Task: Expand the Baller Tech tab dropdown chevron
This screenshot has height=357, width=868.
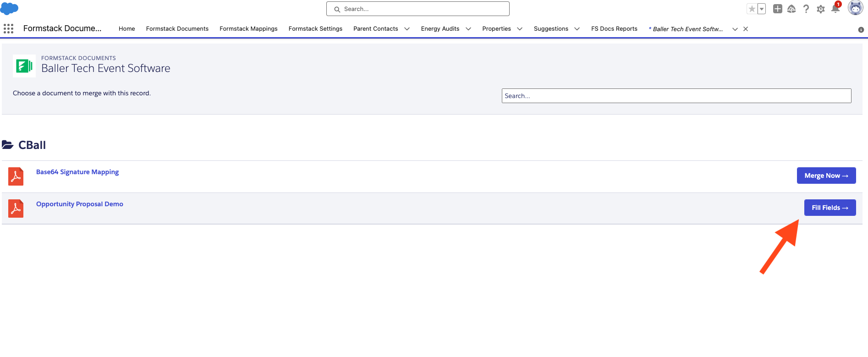Action: pos(735,29)
